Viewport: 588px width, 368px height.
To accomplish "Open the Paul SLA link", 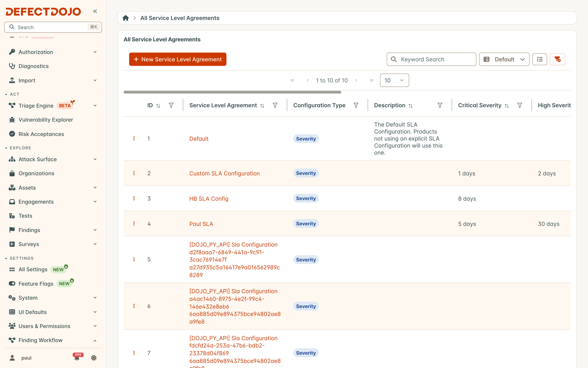I will 201,224.
